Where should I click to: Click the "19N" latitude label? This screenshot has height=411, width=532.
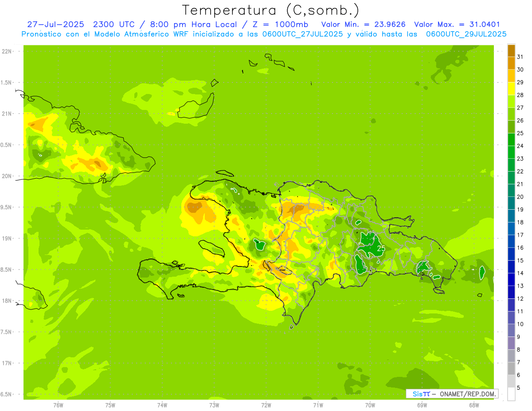point(7,238)
